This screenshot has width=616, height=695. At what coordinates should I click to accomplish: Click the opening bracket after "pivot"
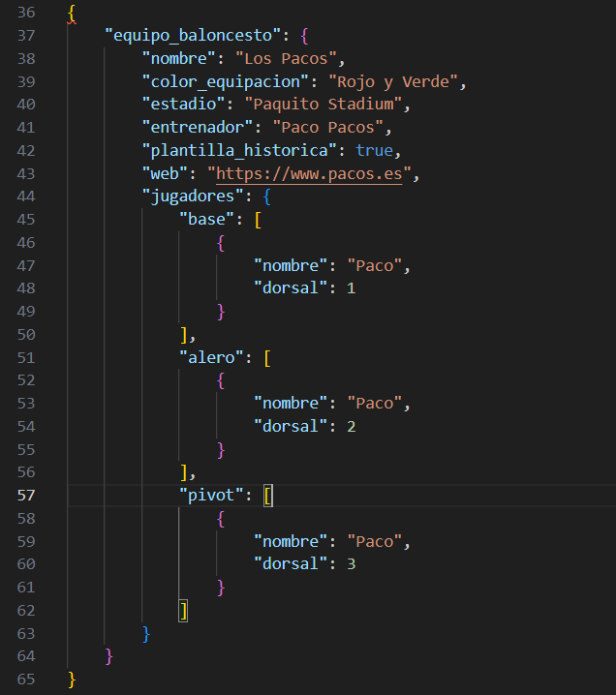(x=268, y=496)
